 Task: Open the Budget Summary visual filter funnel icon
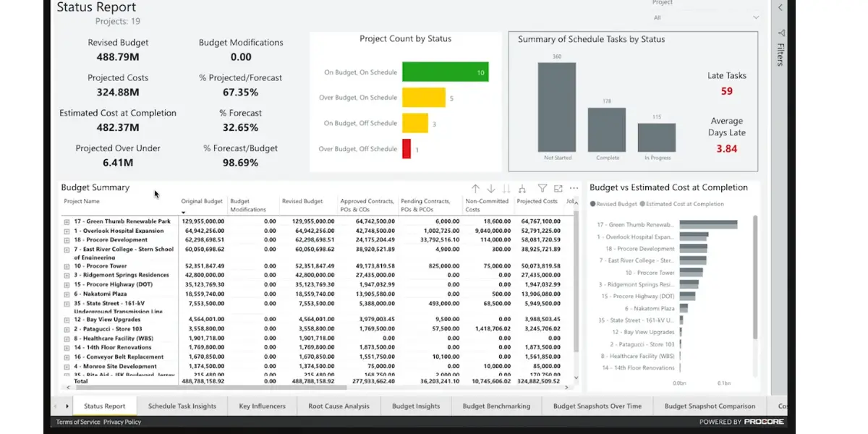point(542,188)
